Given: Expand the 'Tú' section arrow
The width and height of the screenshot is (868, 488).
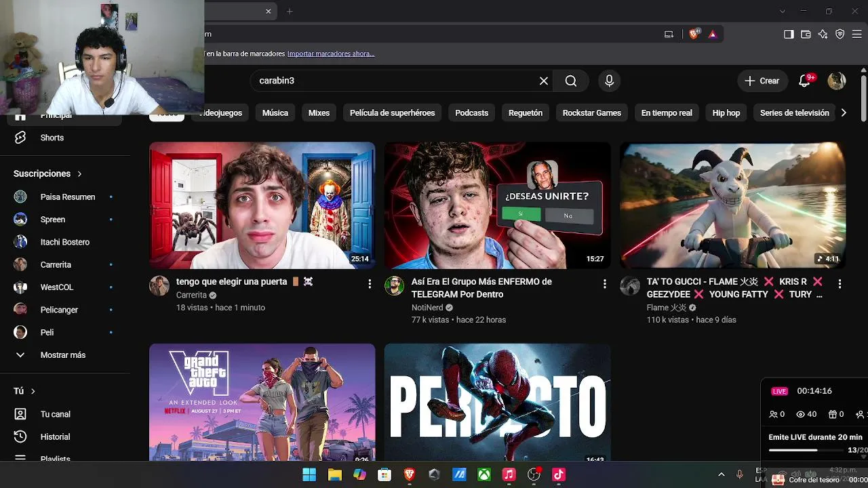Looking at the screenshot, I should 33,391.
